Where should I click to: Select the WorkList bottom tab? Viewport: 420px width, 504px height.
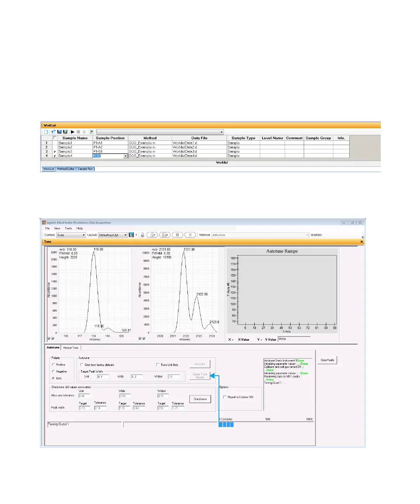pyautogui.click(x=49, y=169)
